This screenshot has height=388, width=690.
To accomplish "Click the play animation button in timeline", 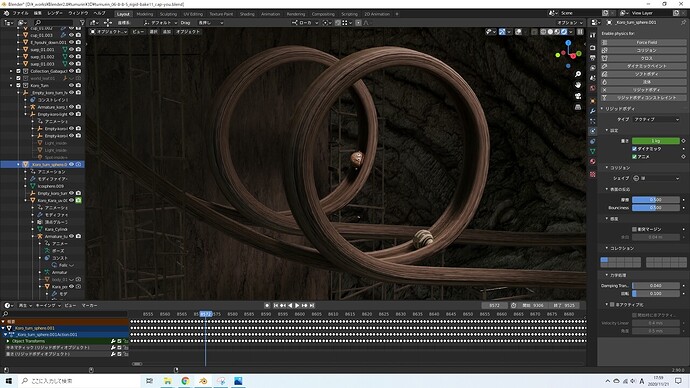I will [x=297, y=305].
